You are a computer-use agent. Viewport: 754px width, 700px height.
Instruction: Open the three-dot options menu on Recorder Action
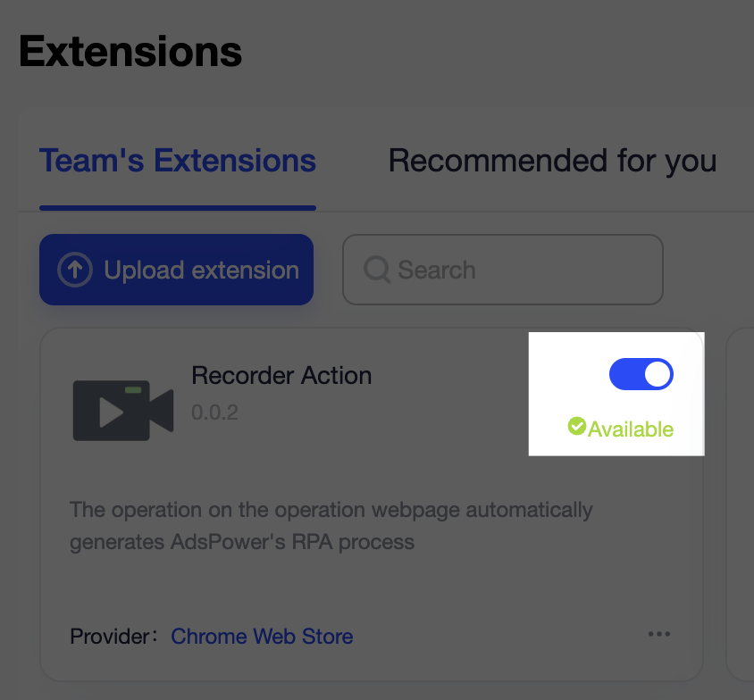tap(659, 634)
